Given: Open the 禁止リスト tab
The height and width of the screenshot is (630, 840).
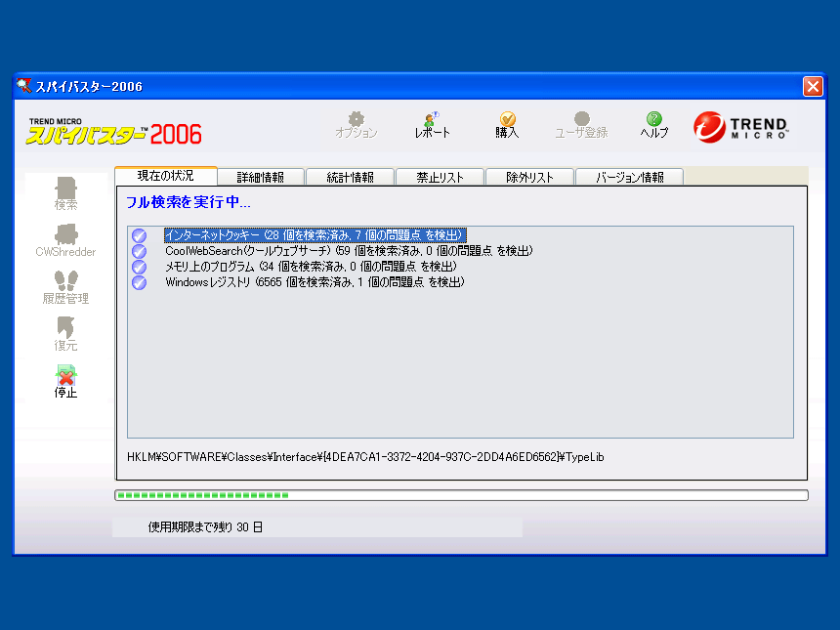Looking at the screenshot, I should tap(440, 178).
